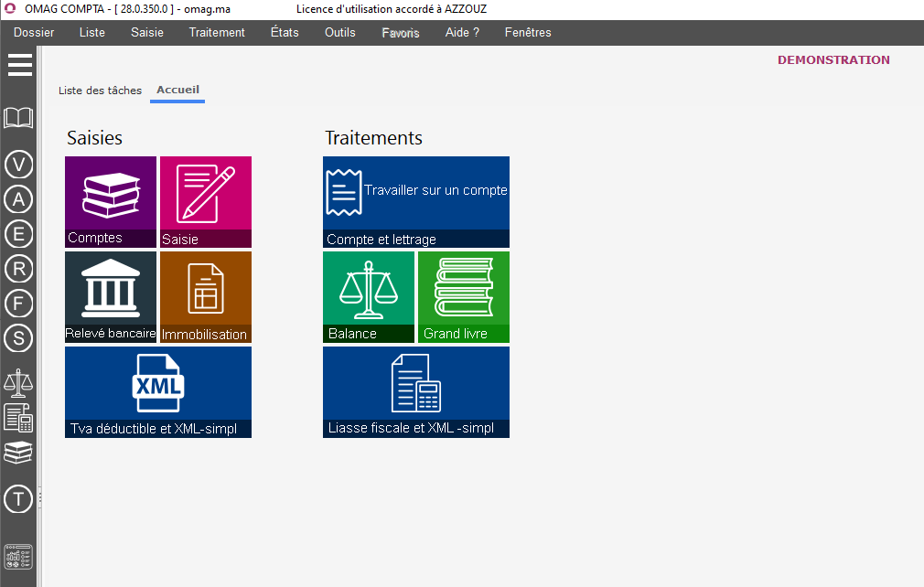Select the circled A sidebar icon
The image size is (924, 587).
click(x=18, y=199)
